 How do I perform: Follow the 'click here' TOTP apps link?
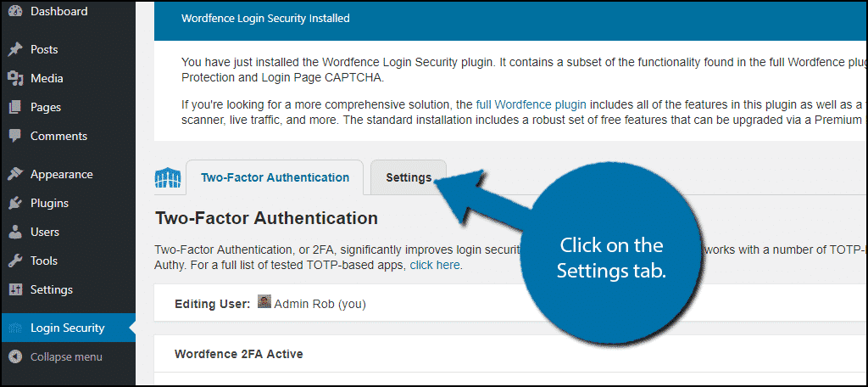click(x=435, y=265)
